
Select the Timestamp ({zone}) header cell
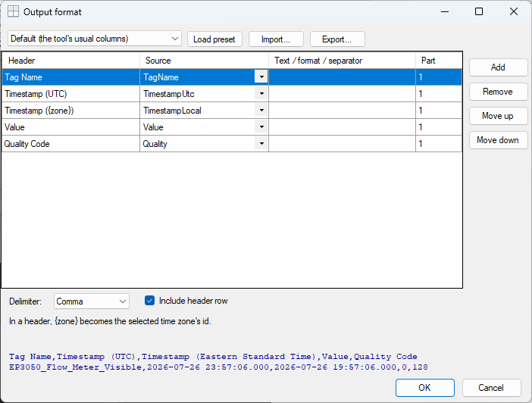[71, 111]
